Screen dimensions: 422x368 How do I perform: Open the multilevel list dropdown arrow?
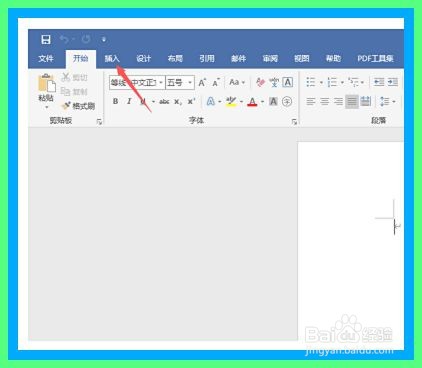362,82
